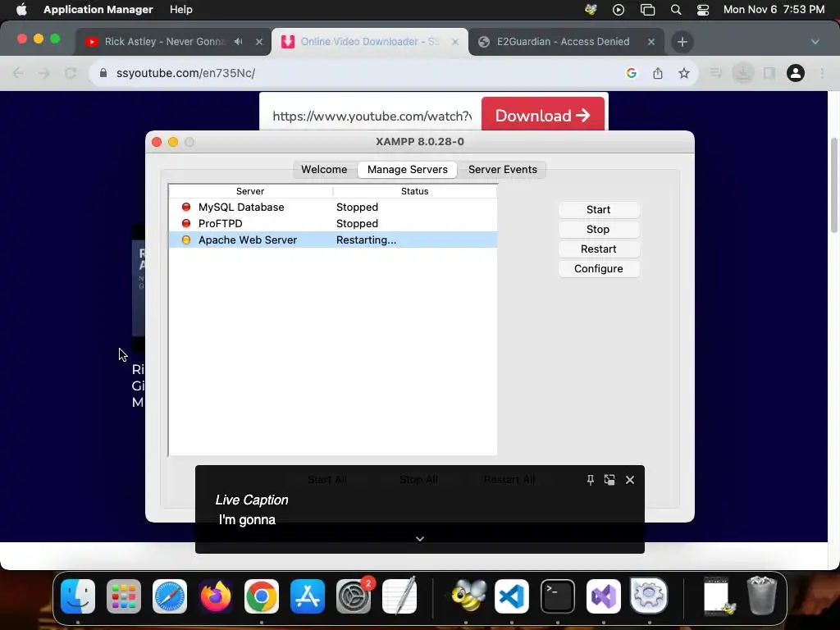The width and height of the screenshot is (840, 630).
Task: Open Firefox from the Dock
Action: point(216,596)
